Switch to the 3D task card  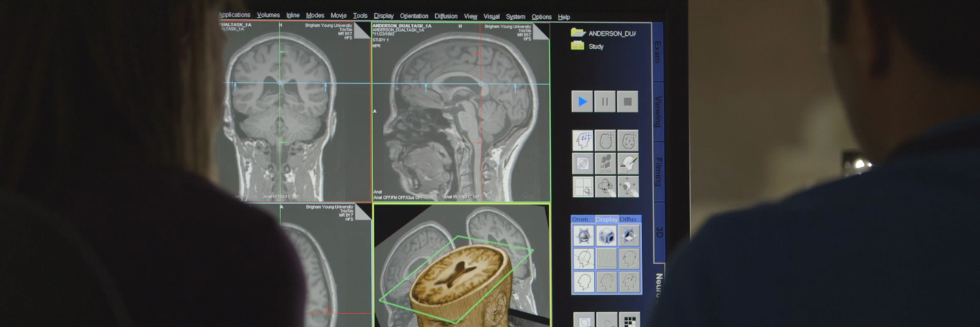[x=659, y=232]
